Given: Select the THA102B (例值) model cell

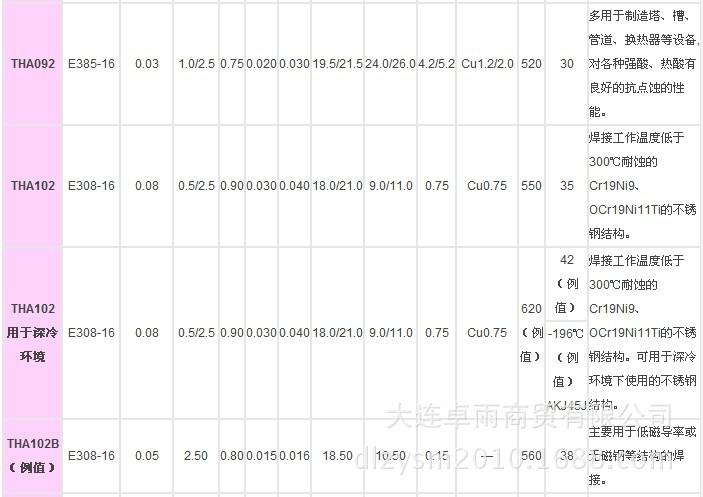Looking at the screenshot, I should tap(32, 456).
